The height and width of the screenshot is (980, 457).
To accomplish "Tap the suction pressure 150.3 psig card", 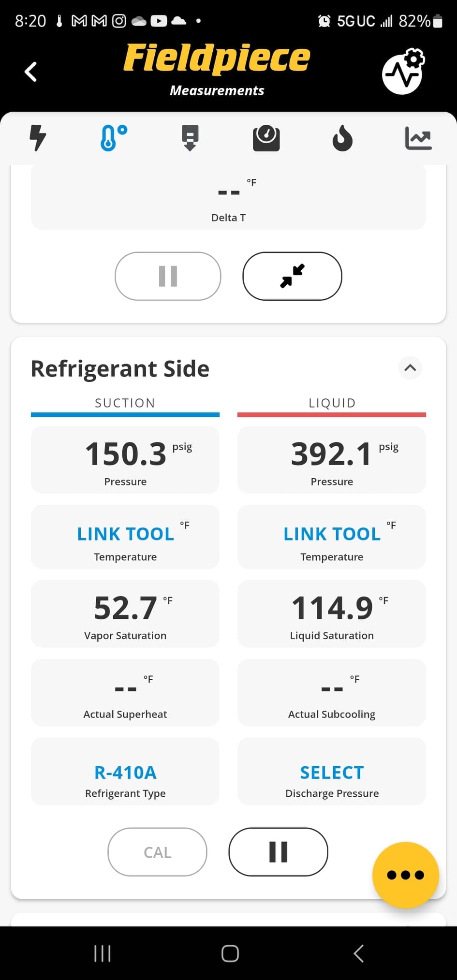I will click(x=125, y=460).
